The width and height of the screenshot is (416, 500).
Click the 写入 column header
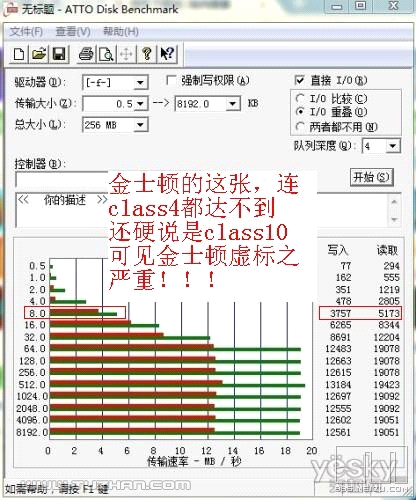[337, 250]
